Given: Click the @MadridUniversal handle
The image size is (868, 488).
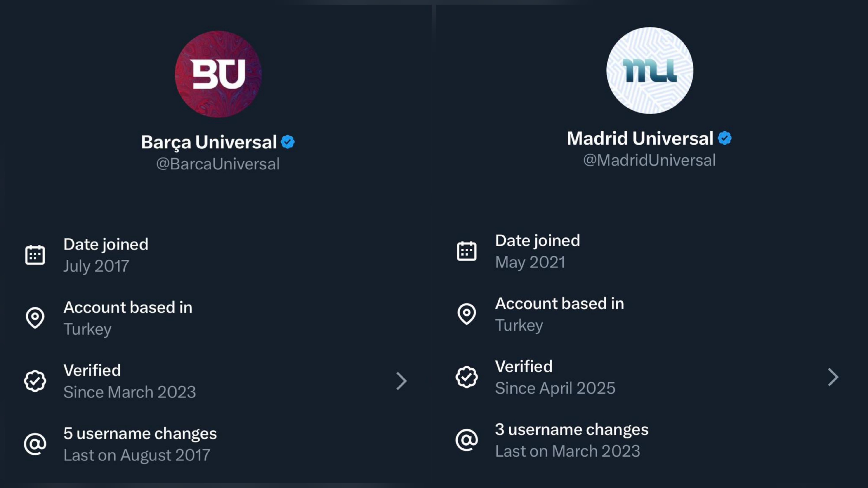Looking at the screenshot, I should (x=649, y=160).
